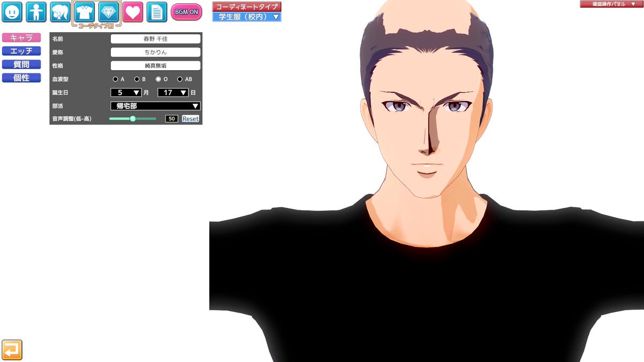Open the 部活 club dropdown

coord(156,106)
